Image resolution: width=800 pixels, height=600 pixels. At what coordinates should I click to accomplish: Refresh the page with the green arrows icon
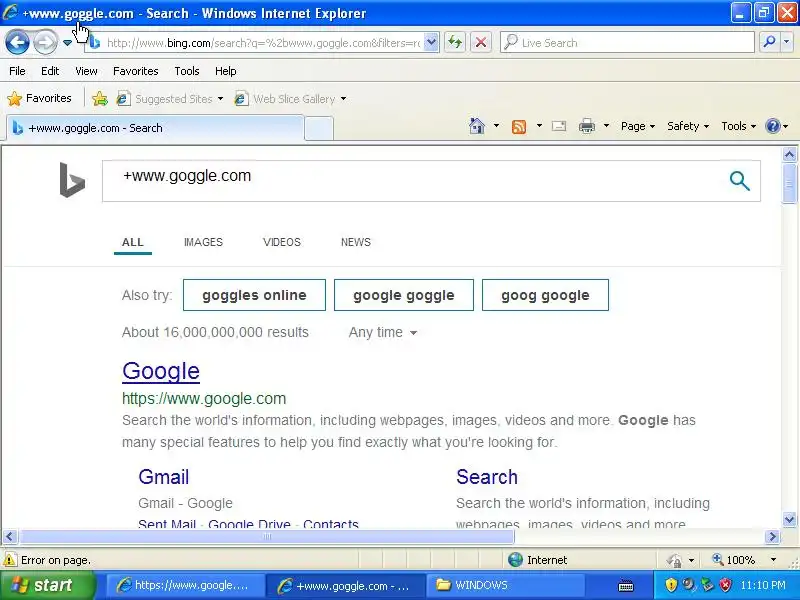click(455, 42)
